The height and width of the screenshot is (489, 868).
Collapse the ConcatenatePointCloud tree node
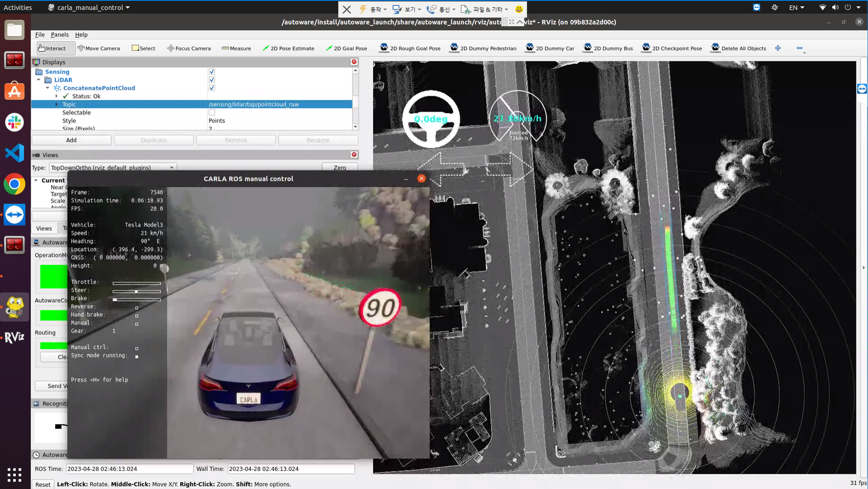48,88
